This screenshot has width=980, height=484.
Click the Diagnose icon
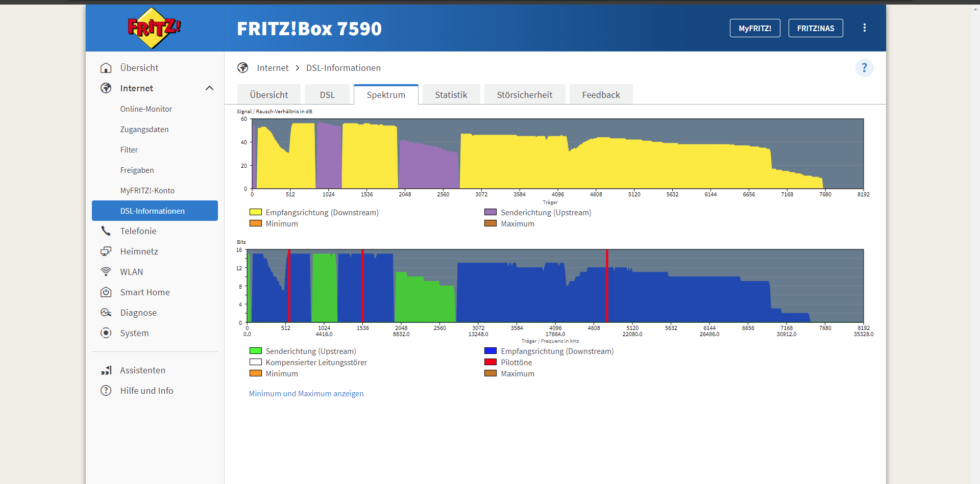pyautogui.click(x=106, y=313)
